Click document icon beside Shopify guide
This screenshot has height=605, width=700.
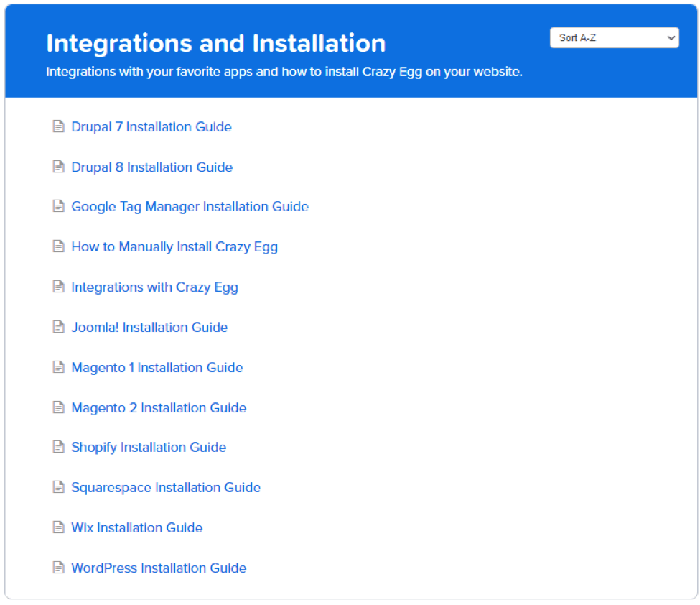pyautogui.click(x=58, y=447)
